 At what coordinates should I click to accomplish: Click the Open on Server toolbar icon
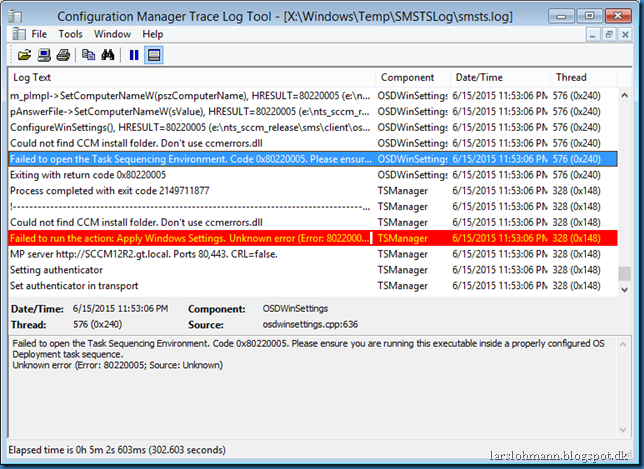point(44,55)
